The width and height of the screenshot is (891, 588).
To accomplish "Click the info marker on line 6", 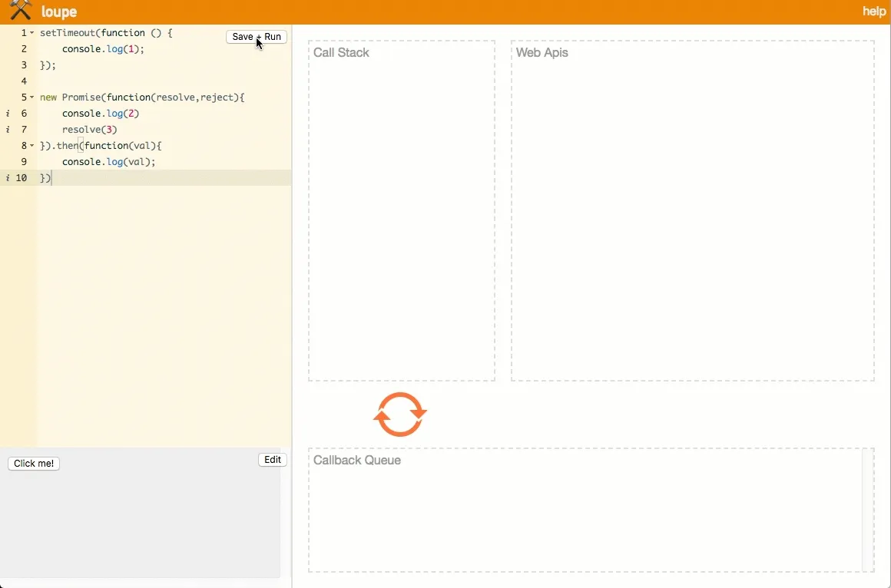I will [x=8, y=114].
